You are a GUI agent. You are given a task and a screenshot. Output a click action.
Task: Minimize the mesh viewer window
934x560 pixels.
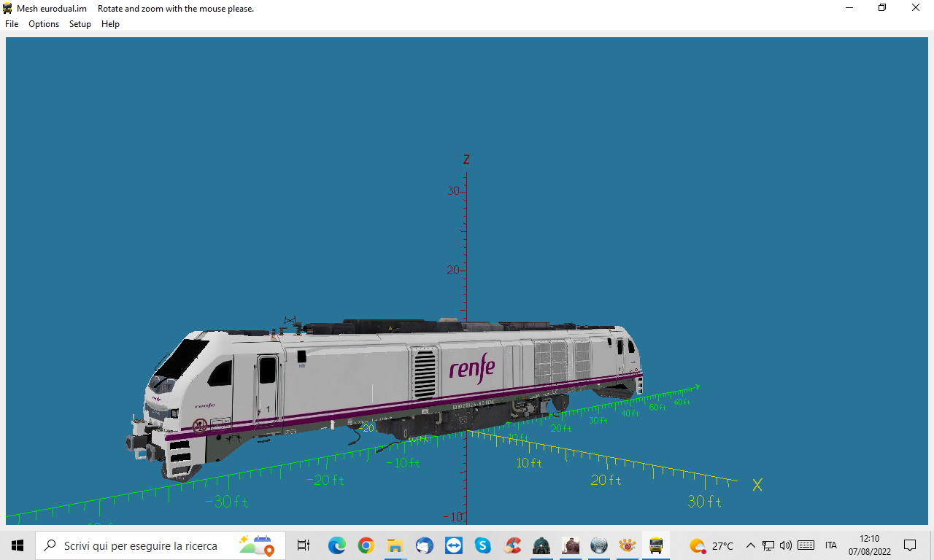point(849,8)
